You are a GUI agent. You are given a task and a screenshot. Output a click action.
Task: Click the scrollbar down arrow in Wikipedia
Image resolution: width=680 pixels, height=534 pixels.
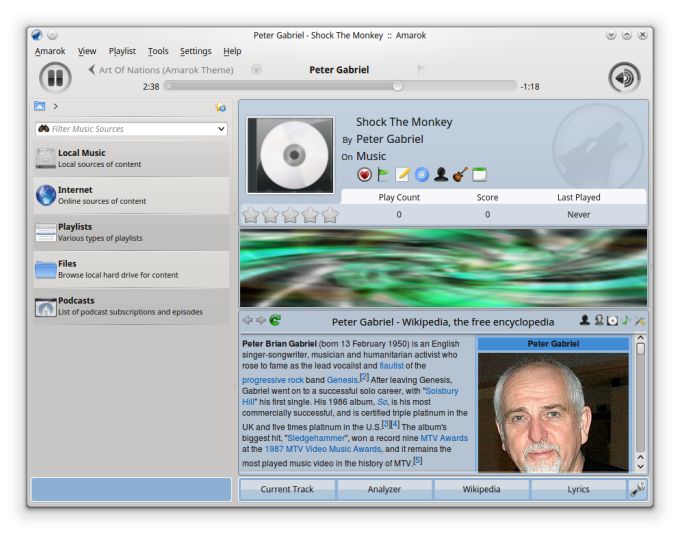pos(641,467)
